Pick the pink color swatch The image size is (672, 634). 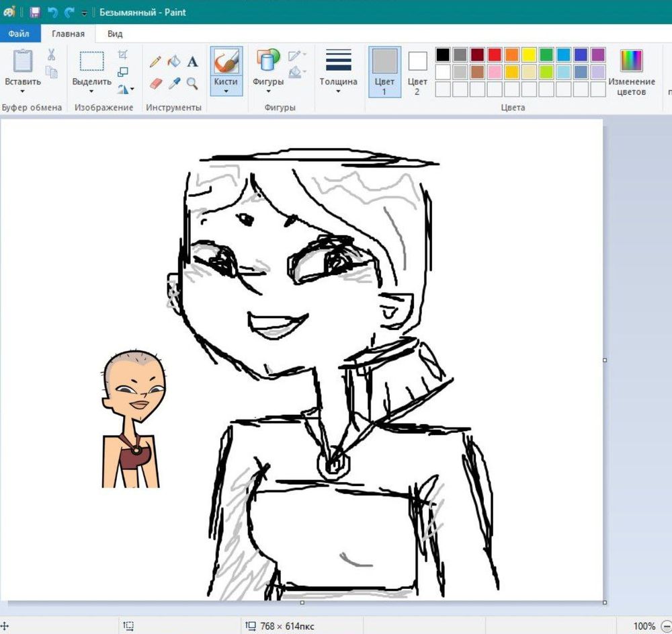tap(495, 71)
